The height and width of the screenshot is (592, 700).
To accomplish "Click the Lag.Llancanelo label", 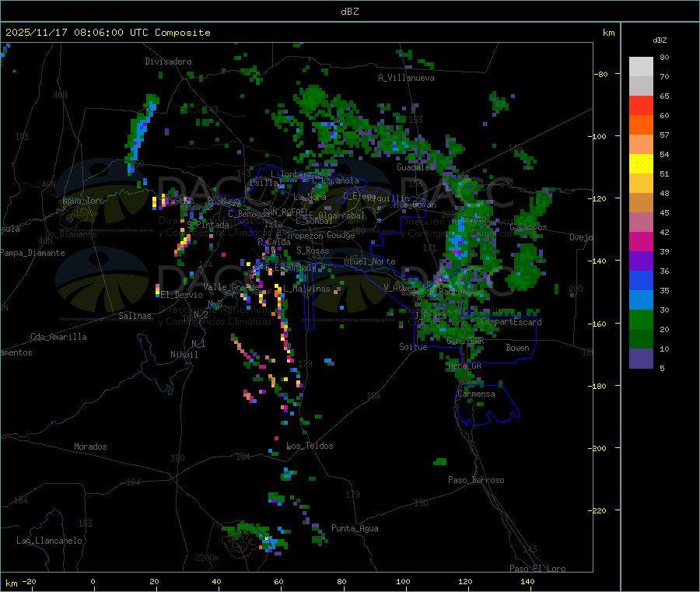I will 50,541.
